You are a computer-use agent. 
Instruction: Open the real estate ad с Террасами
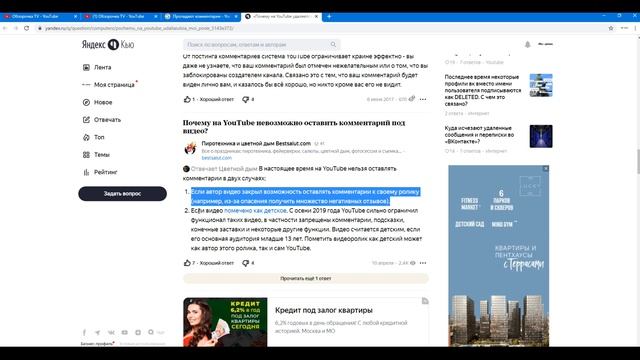(498, 256)
